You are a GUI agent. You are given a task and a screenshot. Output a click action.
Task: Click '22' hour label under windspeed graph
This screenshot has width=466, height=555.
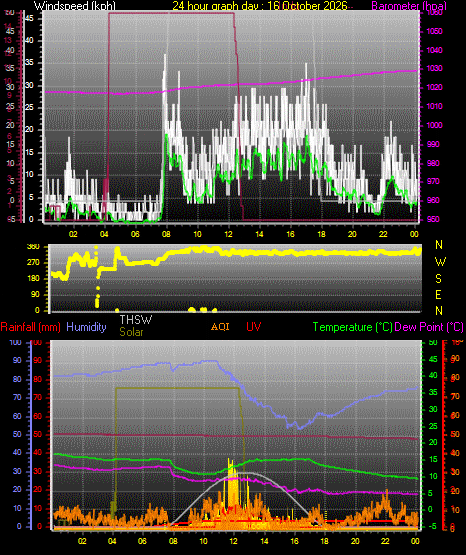pyautogui.click(x=383, y=234)
